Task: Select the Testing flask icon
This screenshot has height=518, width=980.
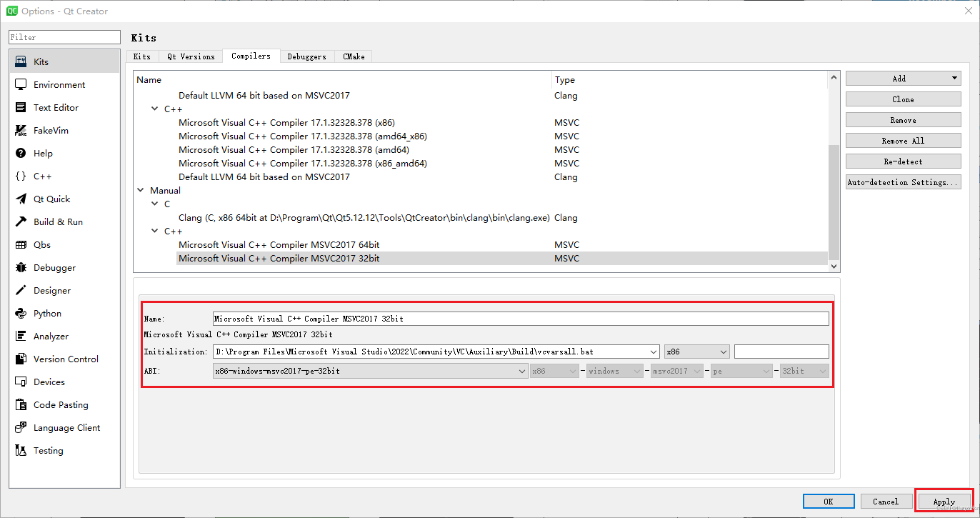Action: coord(21,450)
